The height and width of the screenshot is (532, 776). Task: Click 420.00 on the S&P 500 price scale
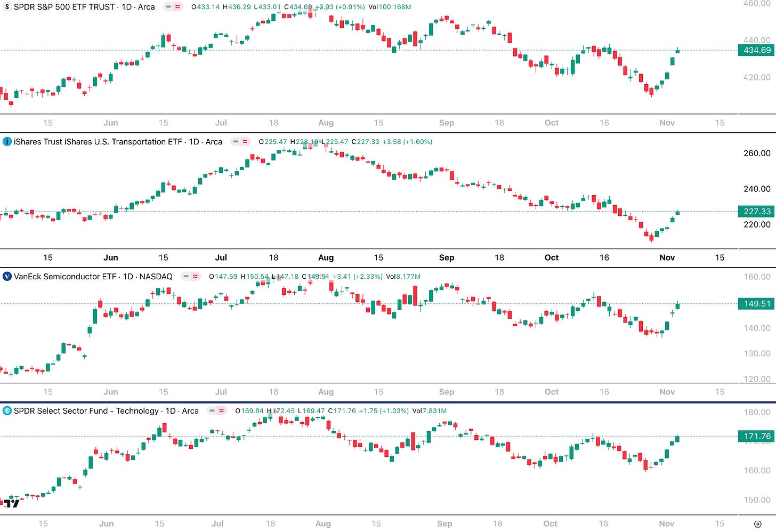(x=757, y=77)
